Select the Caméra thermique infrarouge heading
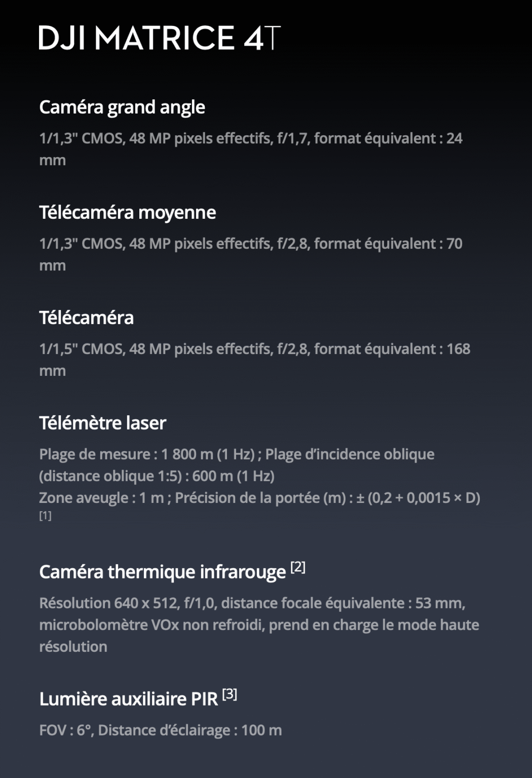This screenshot has width=532, height=778. tap(163, 572)
